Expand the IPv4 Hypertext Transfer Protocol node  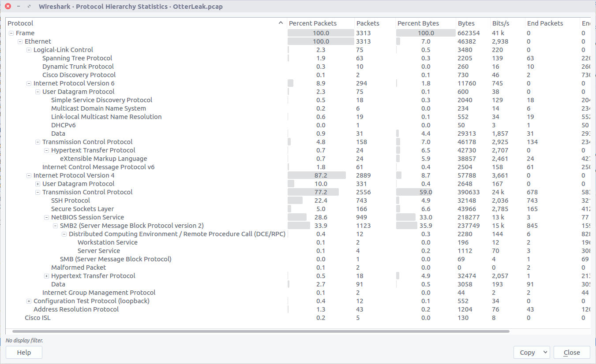tap(46, 276)
